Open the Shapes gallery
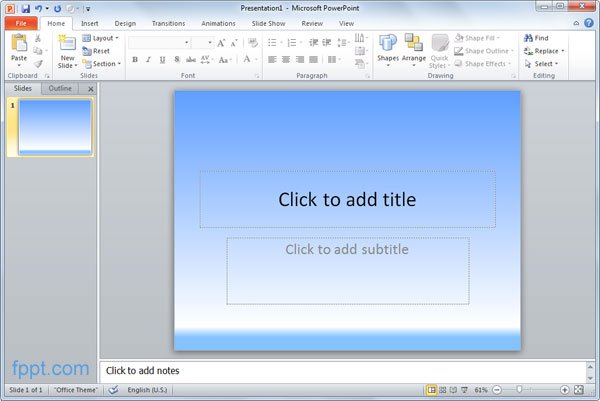 click(388, 46)
